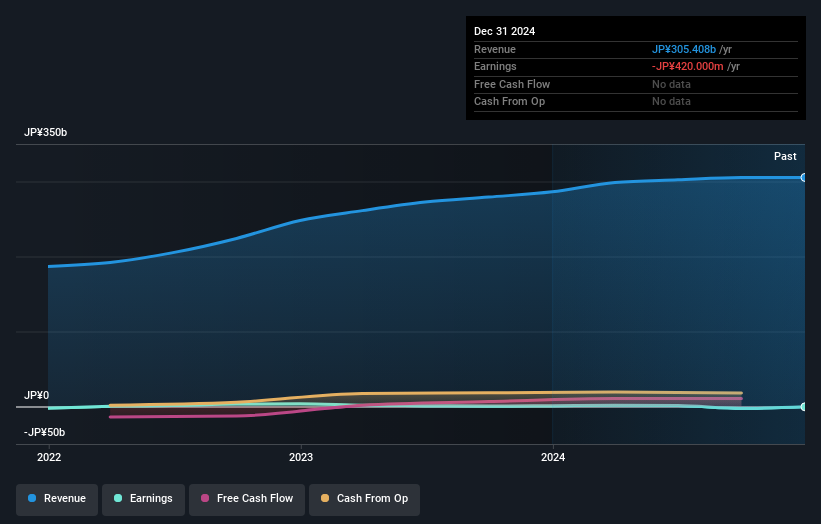Click No data value beside Free Cash Flow
This screenshot has height=524, width=821.
(x=671, y=84)
